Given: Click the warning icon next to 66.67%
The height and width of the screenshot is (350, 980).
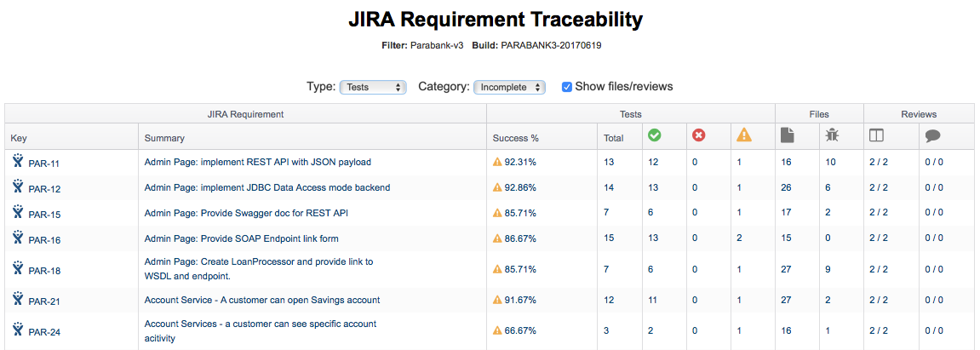Looking at the screenshot, I should 497,330.
